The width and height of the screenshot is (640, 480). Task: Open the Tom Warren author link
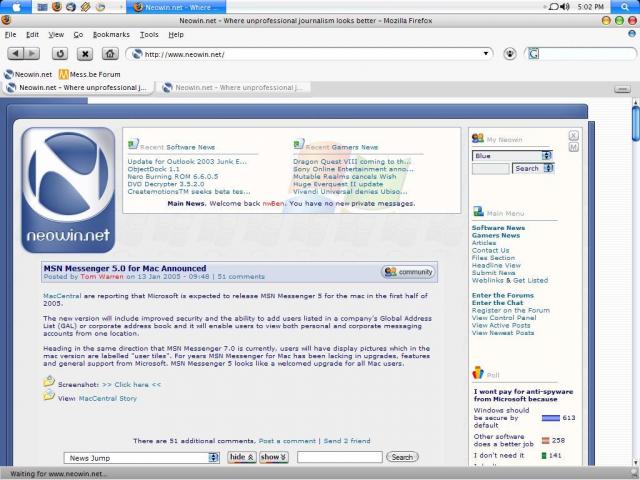click(102, 277)
